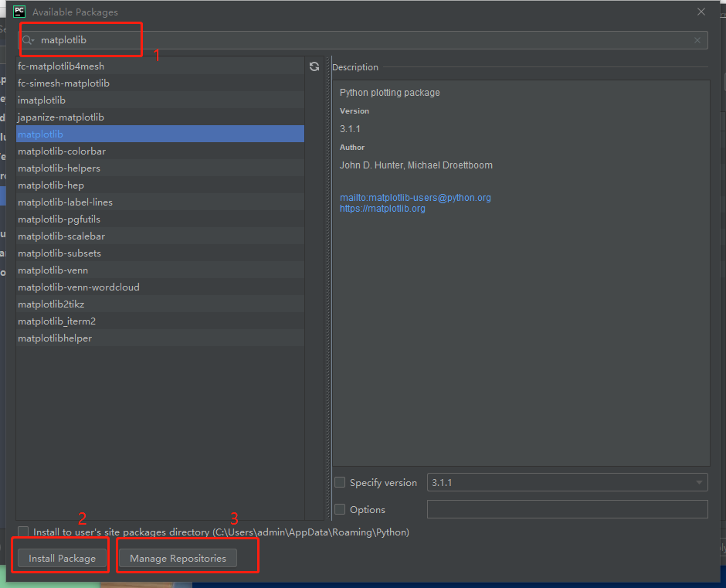Screen dimensions: 726x588
Task: Select matplotlib-scalebar package
Action: coord(160,236)
